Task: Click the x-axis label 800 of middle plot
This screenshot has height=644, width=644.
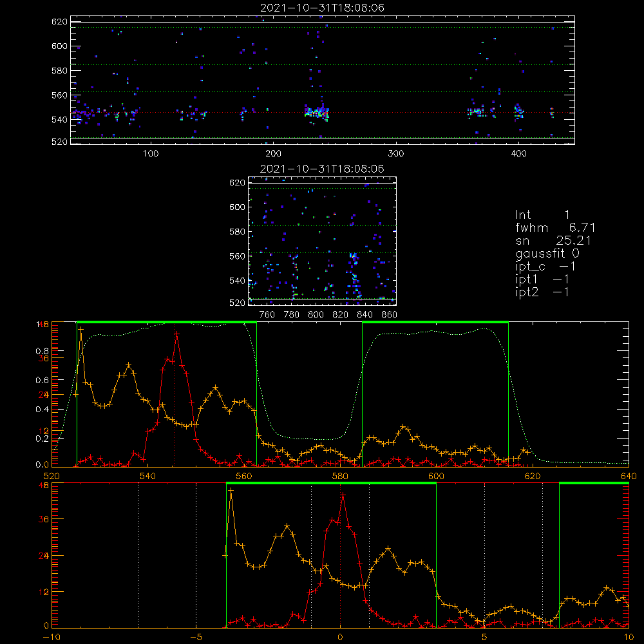Action: coord(316,315)
